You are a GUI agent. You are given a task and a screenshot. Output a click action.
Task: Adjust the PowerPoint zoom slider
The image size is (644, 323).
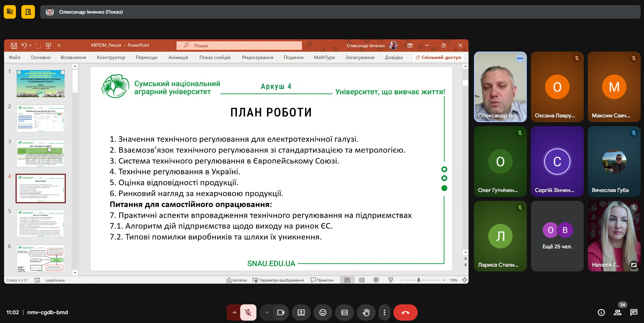click(x=419, y=280)
